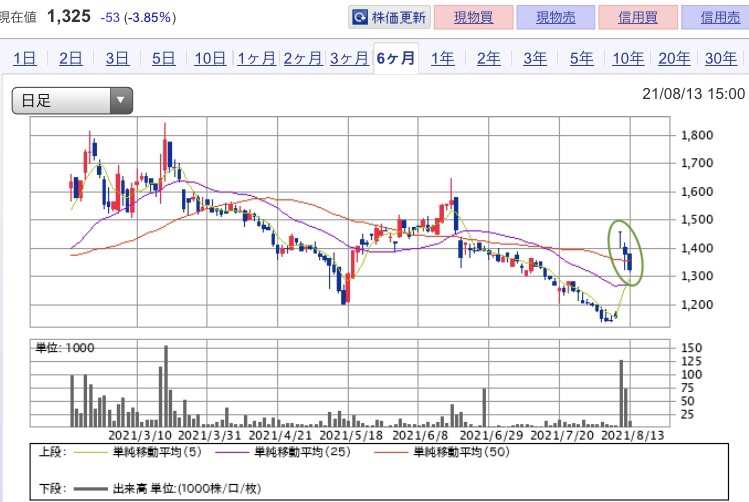
Task: Click the 単純移動平均(50) legend entry
Action: coord(442,452)
